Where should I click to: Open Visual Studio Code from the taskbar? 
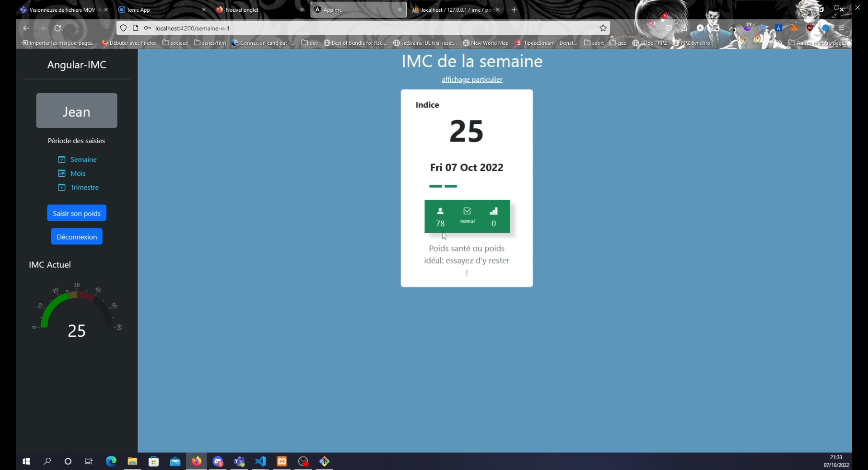(x=261, y=461)
